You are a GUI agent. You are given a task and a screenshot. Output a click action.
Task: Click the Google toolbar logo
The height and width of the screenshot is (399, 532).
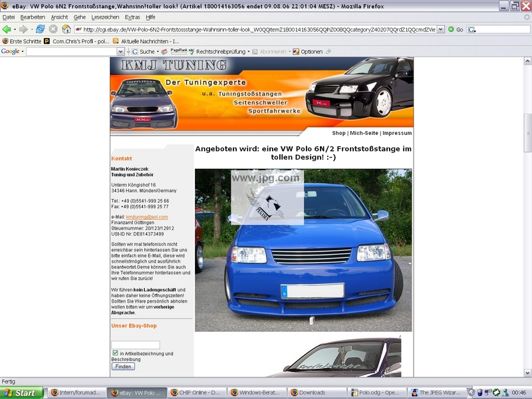[x=10, y=51]
